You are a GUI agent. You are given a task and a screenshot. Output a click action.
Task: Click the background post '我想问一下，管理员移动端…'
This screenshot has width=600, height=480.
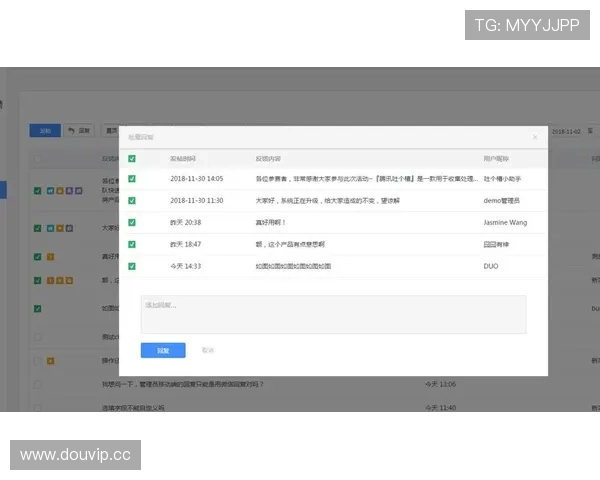coord(183,384)
